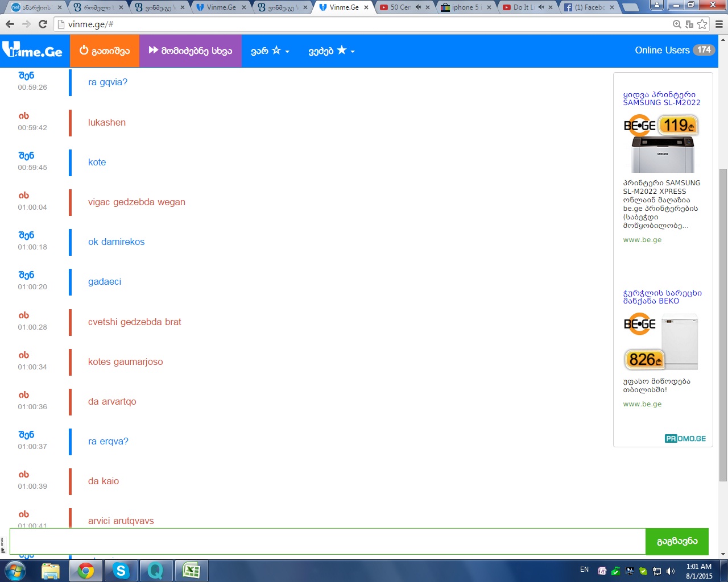
Task: Switch to the (1) Facebook tab
Action: point(589,7)
